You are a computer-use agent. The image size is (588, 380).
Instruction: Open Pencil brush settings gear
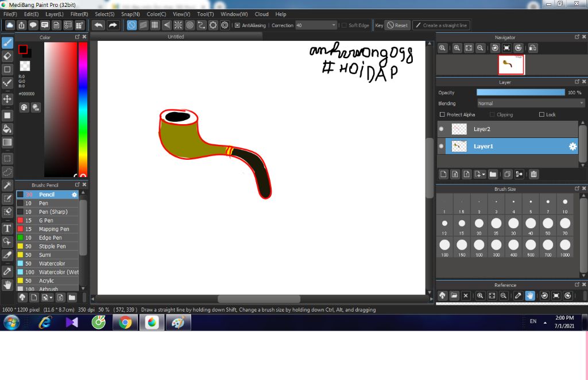74,194
